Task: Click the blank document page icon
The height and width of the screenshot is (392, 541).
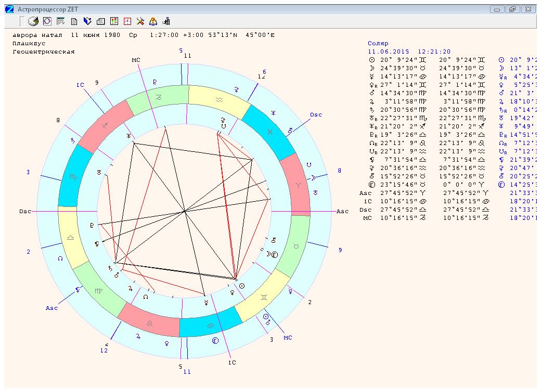Action: tap(74, 21)
